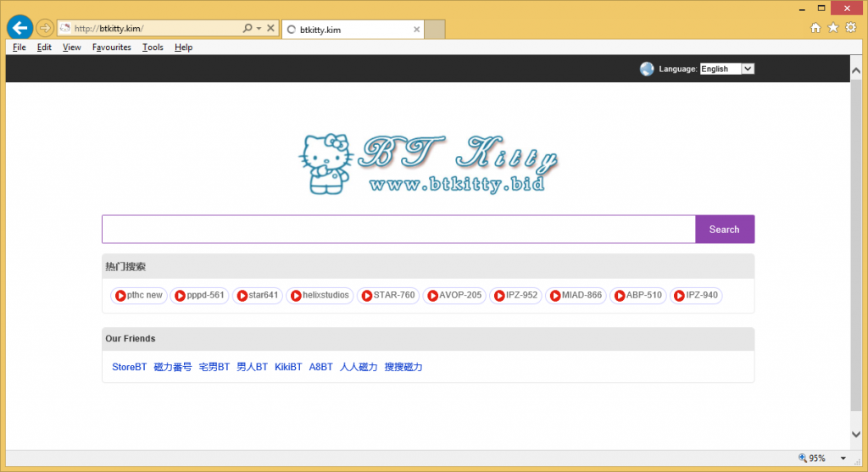Open the View menu
The image size is (868, 472).
pyautogui.click(x=71, y=47)
